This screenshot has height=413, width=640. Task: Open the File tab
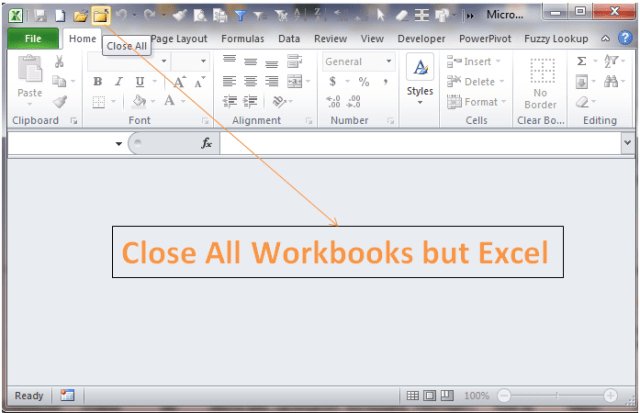33,39
